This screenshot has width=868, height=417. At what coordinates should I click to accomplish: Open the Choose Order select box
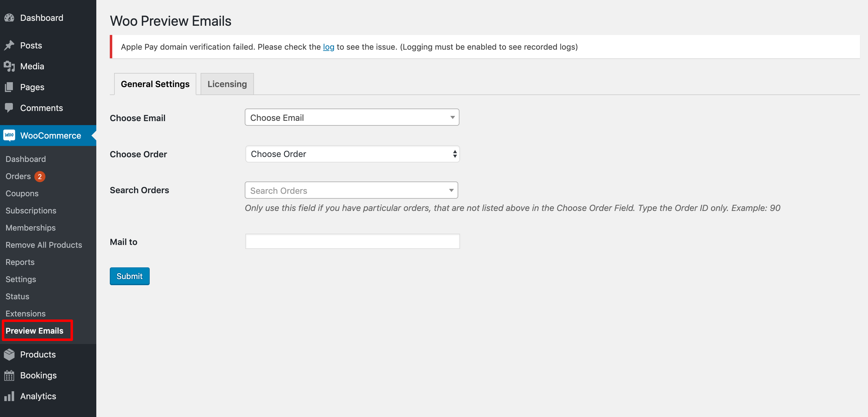click(x=352, y=154)
